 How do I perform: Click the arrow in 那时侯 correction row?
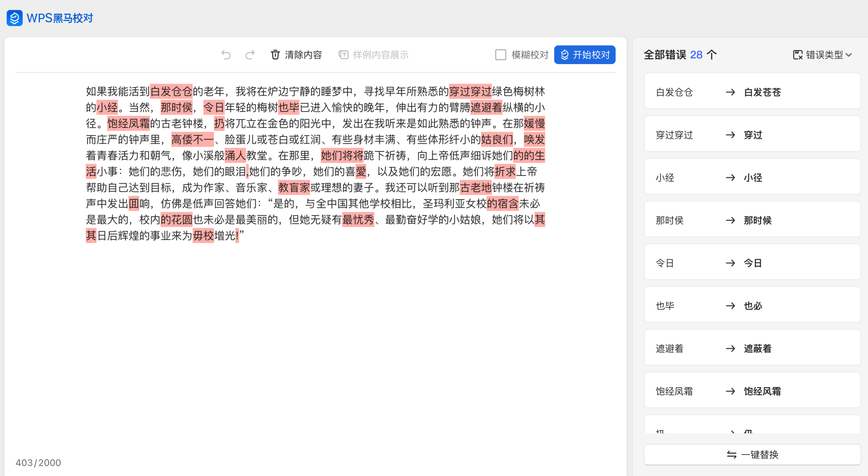(730, 220)
